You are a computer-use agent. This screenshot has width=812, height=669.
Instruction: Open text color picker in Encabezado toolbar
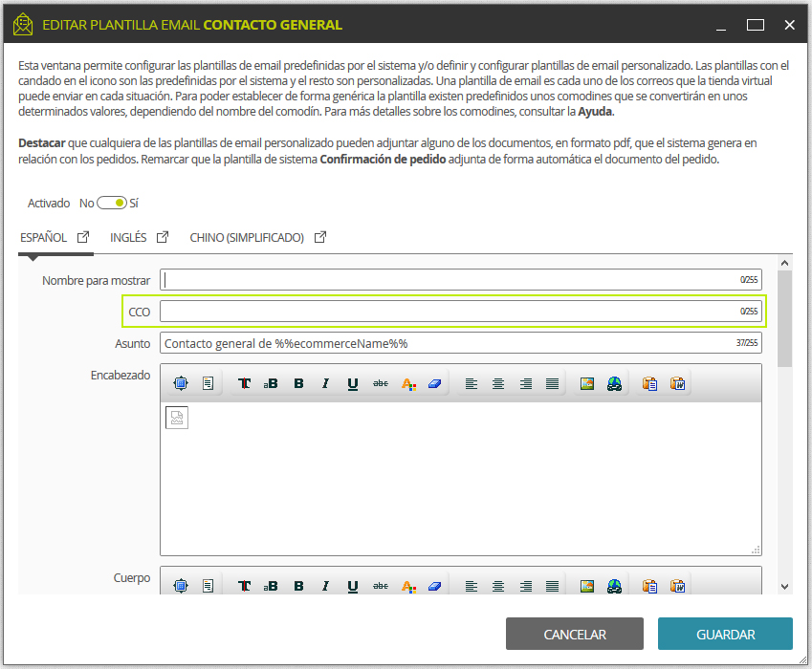[x=408, y=383]
